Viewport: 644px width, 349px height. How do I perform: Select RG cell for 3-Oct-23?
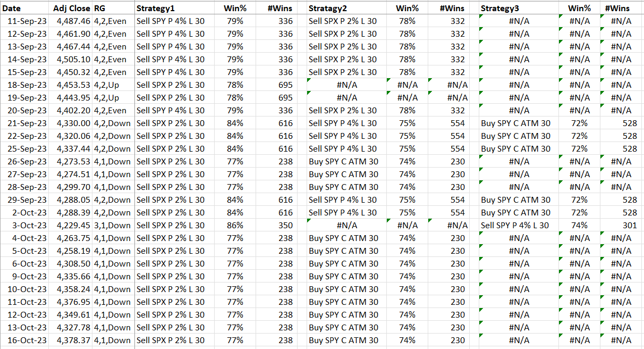coord(113,225)
